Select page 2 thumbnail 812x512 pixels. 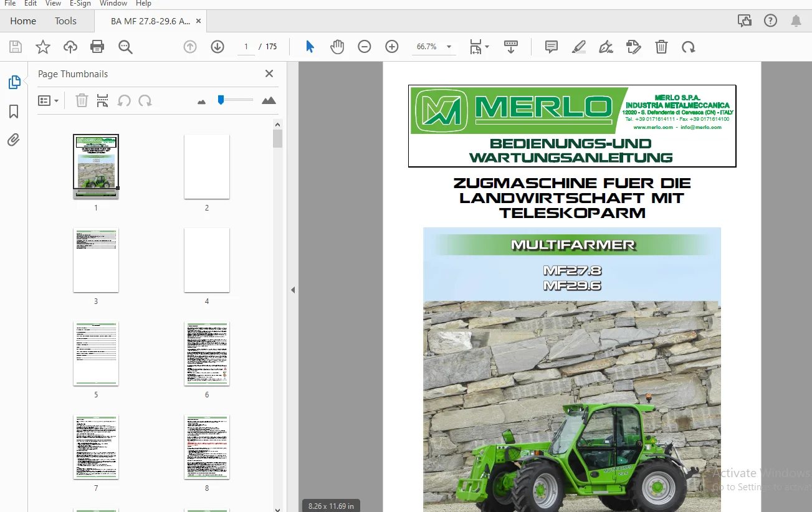point(207,166)
